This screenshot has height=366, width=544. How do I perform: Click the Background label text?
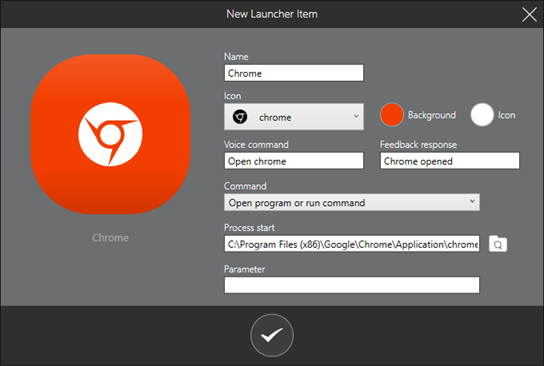432,115
